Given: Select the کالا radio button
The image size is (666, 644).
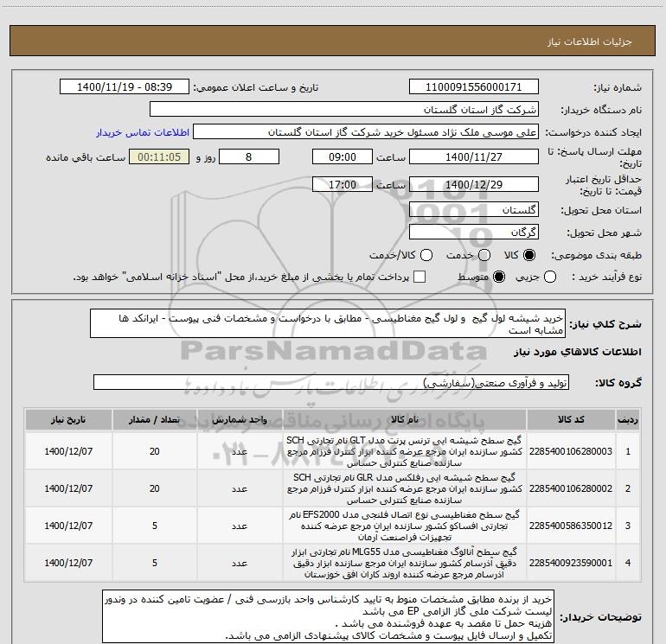Looking at the screenshot, I should point(529,255).
